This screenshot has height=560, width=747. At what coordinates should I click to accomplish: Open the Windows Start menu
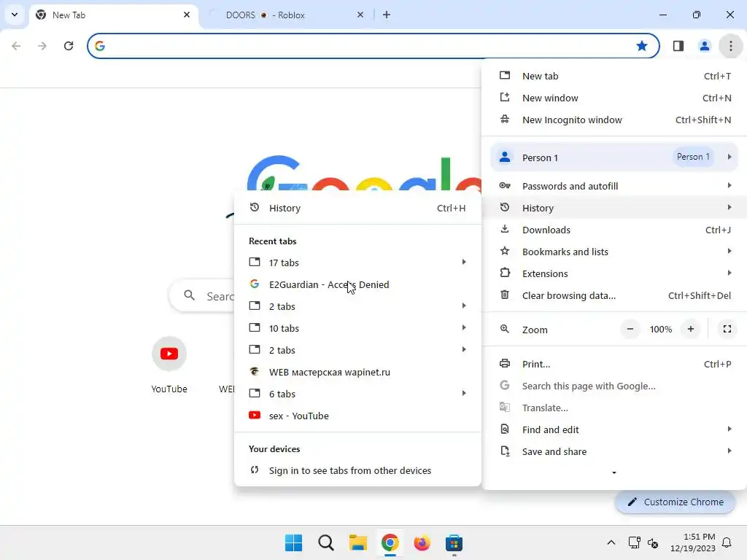click(x=293, y=542)
